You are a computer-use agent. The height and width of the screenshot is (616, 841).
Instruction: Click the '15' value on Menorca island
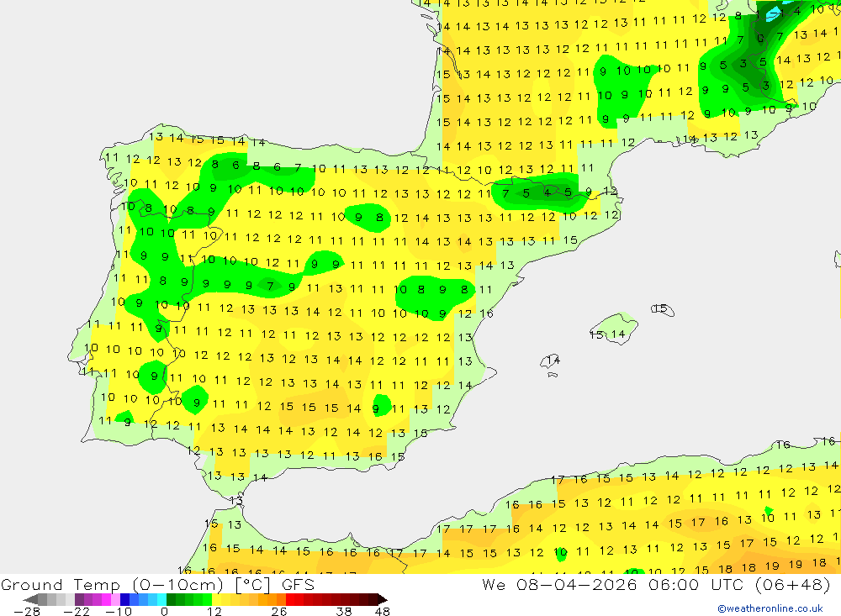pyautogui.click(x=661, y=308)
